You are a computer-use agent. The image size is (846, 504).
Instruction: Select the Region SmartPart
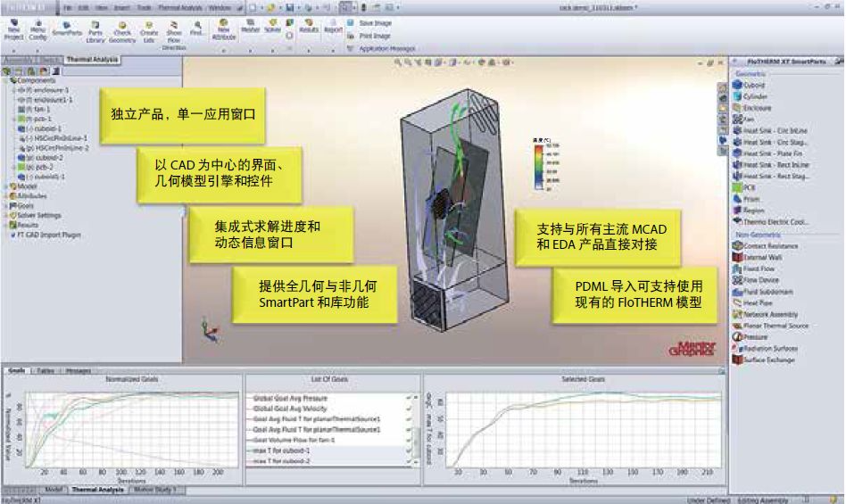point(749,210)
